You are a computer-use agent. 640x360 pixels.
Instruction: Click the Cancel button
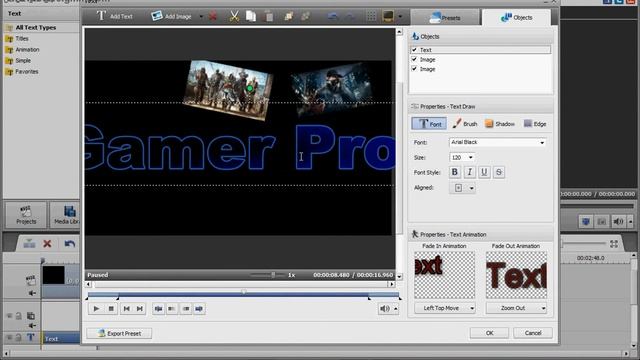coord(533,333)
